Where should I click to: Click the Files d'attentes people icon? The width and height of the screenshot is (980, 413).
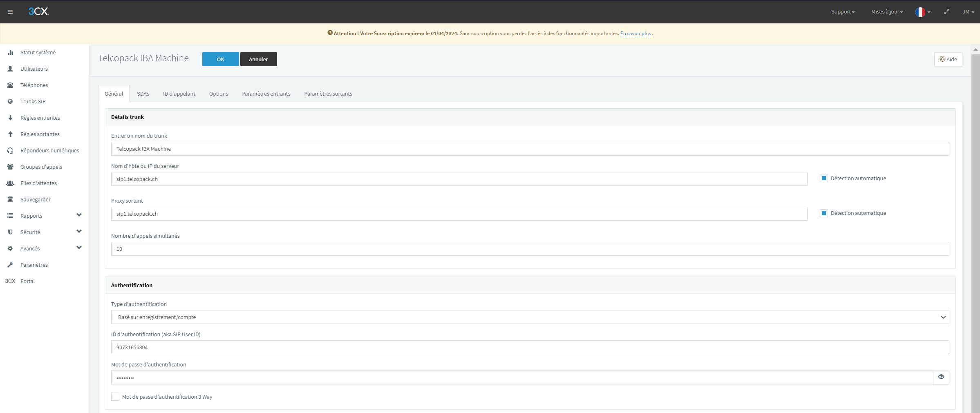(x=10, y=183)
